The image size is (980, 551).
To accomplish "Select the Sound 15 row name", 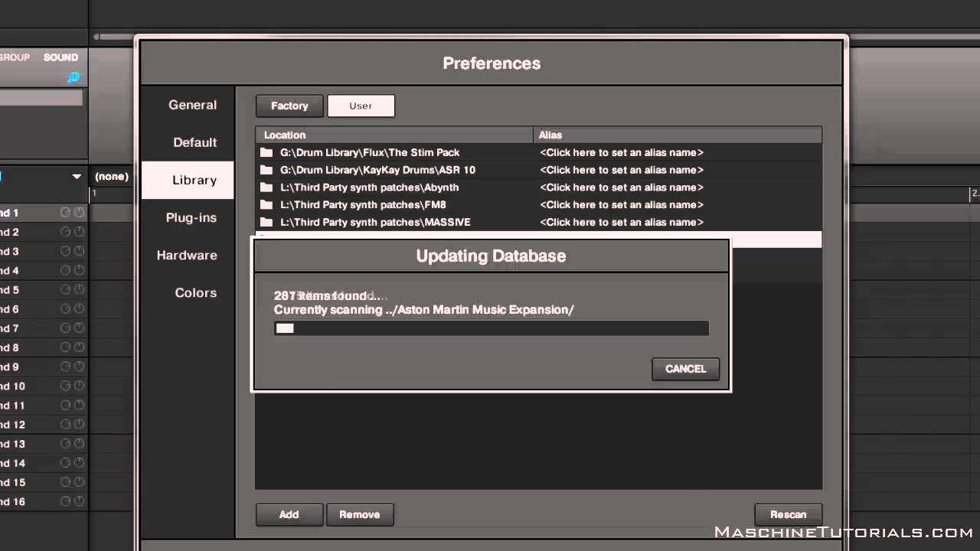I will (x=12, y=482).
